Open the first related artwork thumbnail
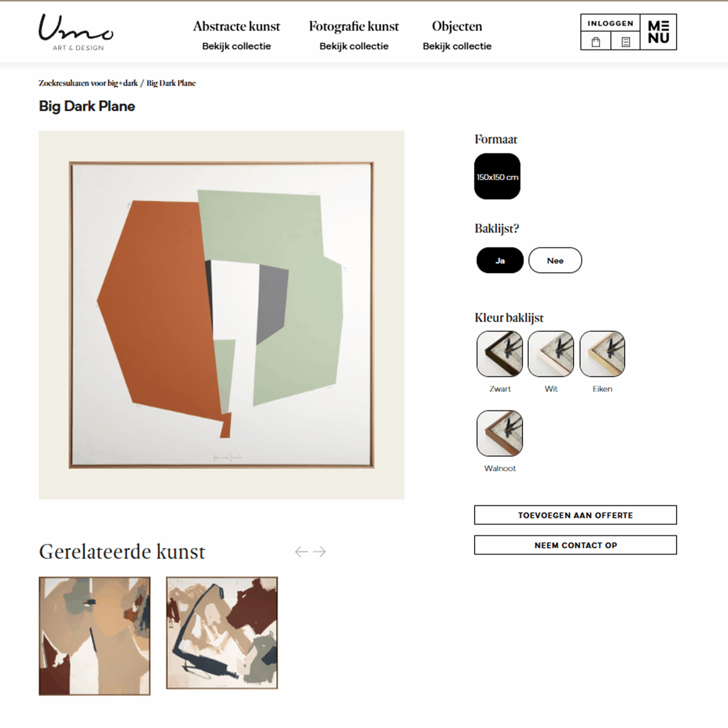Screen dimensions: 728x728 (x=95, y=636)
